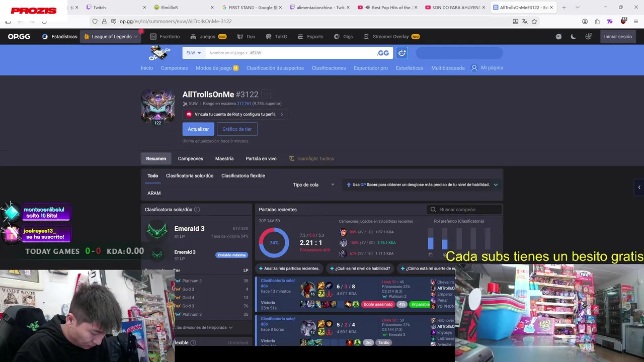The image size is (644, 362).
Task: Filter by Clasificatoria flexible
Action: click(243, 175)
